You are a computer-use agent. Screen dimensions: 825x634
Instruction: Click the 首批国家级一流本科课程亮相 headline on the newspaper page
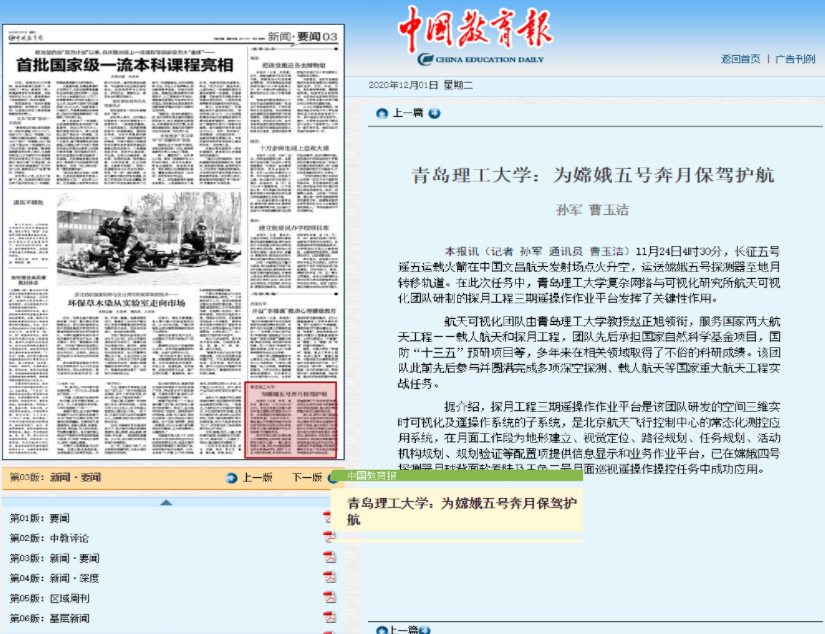pos(125,65)
